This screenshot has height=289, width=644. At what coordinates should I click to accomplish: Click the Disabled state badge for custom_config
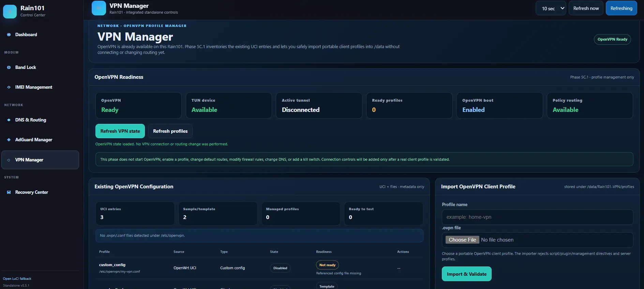[280, 268]
